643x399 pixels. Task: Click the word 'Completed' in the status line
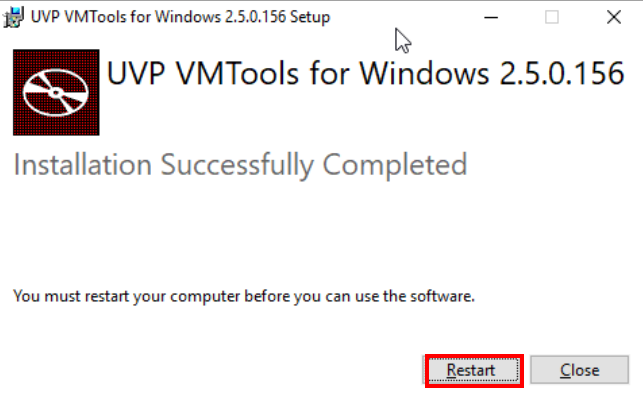pos(395,165)
